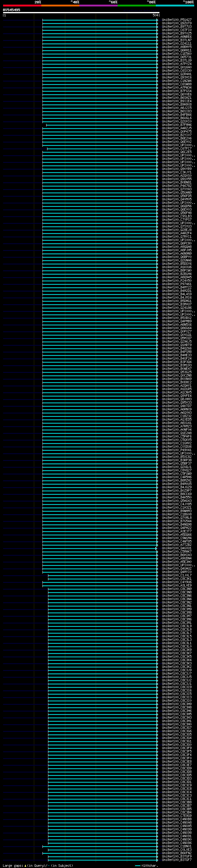Select hit label UniRef100_C4NX98
This screenshot has width=197, height=868.
tap(177, 833)
